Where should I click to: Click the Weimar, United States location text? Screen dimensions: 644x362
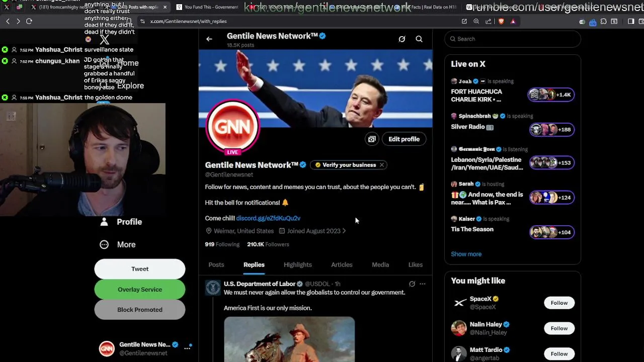[x=244, y=231]
